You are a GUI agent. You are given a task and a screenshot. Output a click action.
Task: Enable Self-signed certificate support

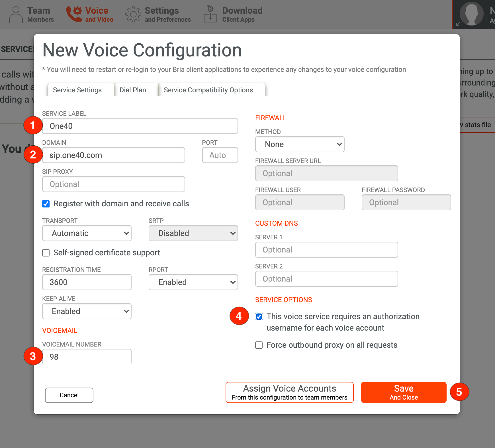coord(46,252)
